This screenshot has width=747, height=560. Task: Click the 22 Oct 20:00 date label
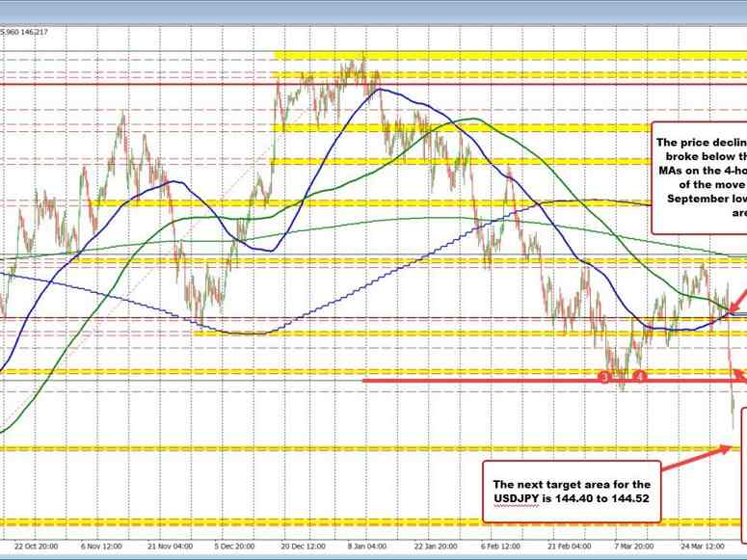(x=37, y=546)
